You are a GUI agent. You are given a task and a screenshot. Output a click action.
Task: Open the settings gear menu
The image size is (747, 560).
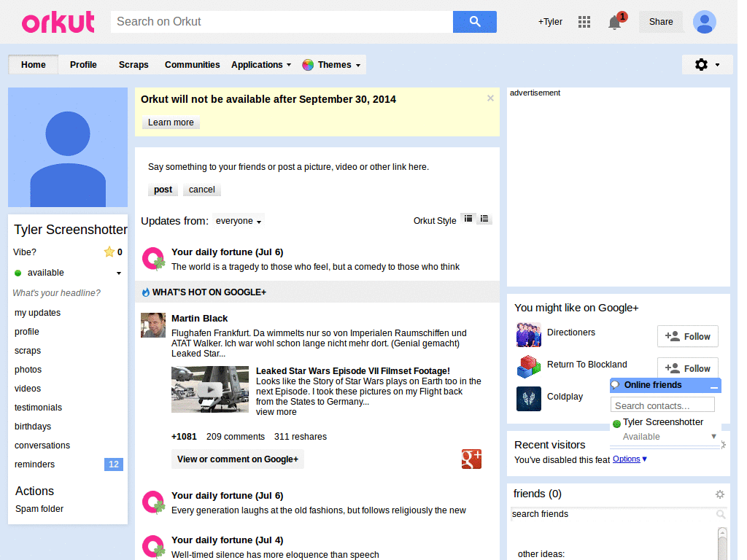click(x=707, y=65)
